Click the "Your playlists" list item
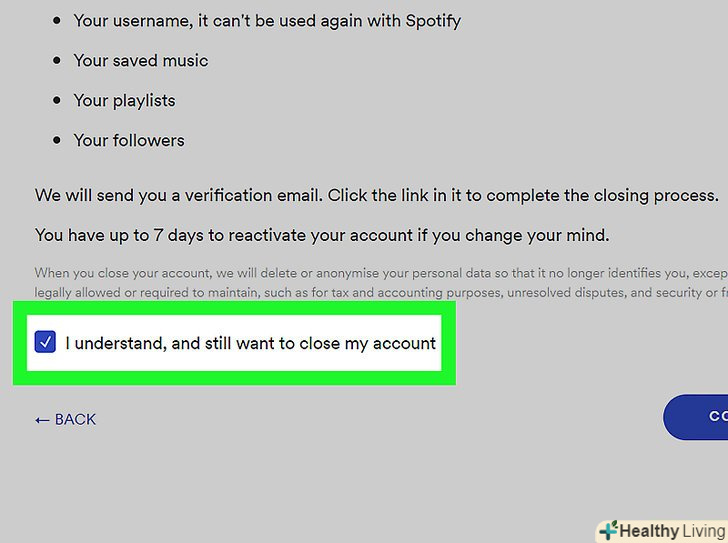 click(x=124, y=100)
